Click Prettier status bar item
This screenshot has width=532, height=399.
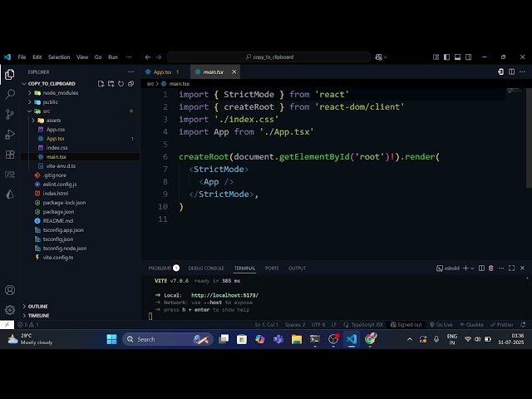pyautogui.click(x=501, y=325)
